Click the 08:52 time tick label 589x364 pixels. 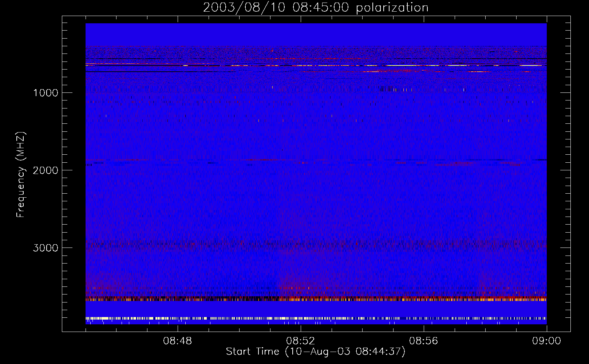tap(300, 341)
